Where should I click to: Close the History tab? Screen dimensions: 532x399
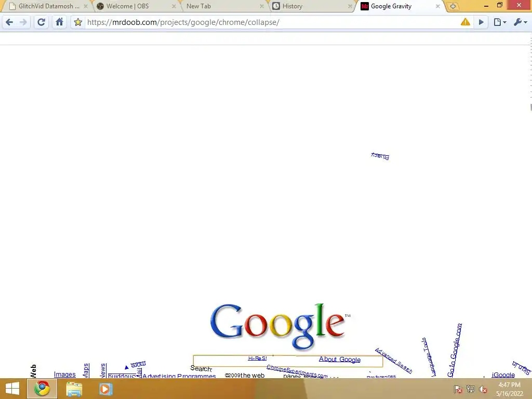350,6
